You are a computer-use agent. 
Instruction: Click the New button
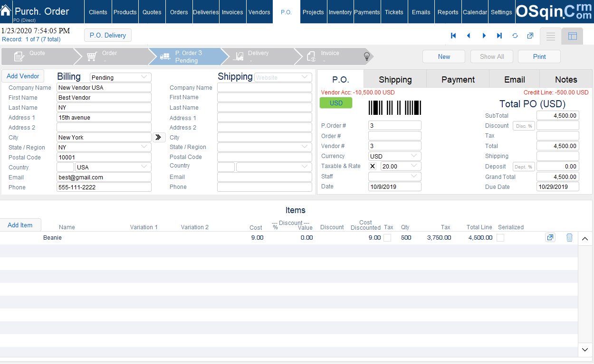tap(444, 56)
